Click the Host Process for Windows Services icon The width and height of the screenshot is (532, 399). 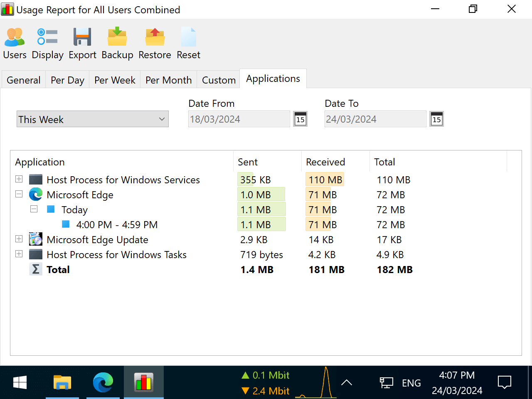(36, 180)
